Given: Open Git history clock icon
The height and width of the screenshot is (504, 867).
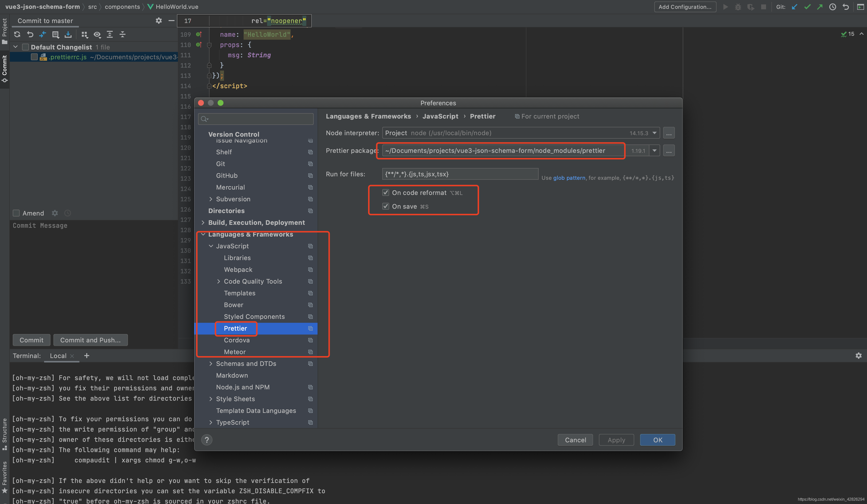Looking at the screenshot, I should point(833,7).
